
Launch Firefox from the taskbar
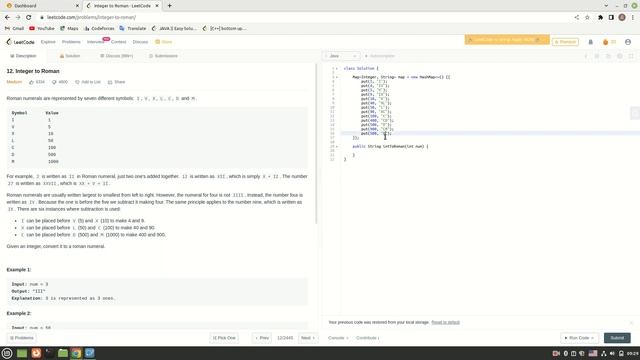[x=36, y=353]
